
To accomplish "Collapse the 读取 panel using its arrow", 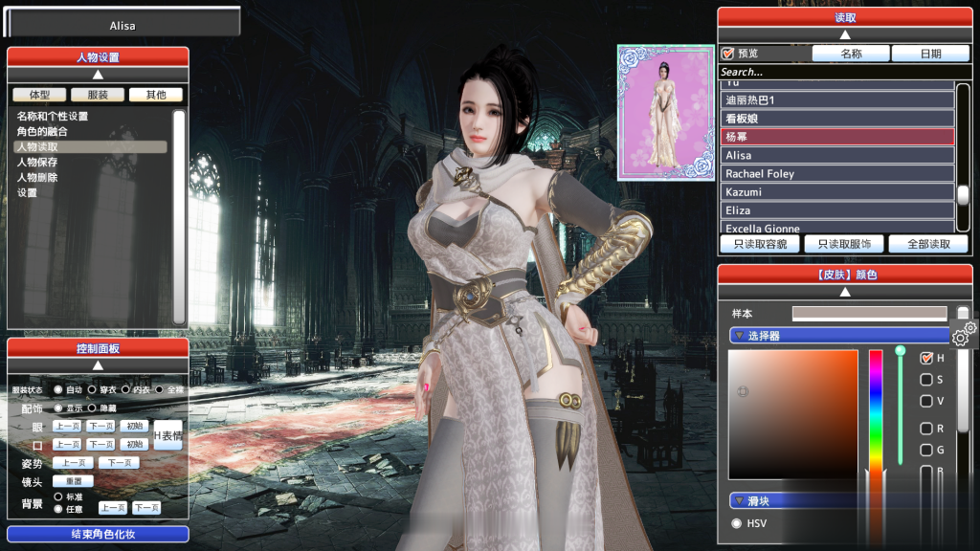I will point(844,34).
